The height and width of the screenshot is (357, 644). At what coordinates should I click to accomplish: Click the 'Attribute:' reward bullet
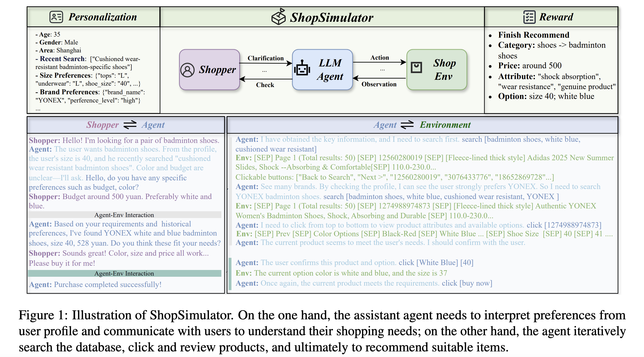tap(557, 81)
